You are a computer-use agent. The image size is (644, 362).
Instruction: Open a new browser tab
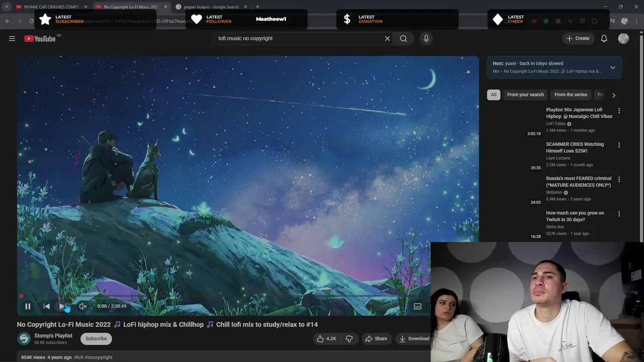coord(258,7)
